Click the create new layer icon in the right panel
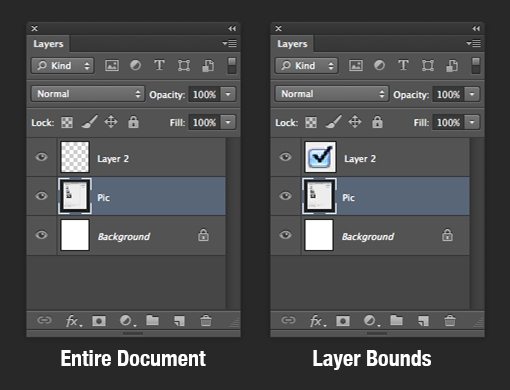This screenshot has height=390, width=510. (x=423, y=321)
